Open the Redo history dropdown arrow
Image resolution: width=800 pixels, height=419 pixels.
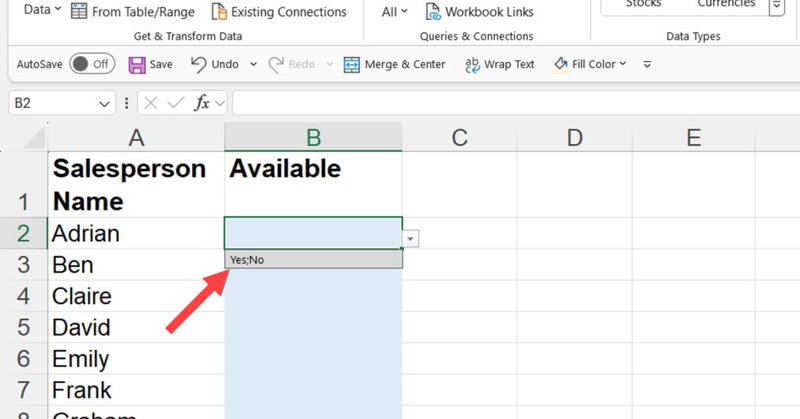click(x=330, y=64)
